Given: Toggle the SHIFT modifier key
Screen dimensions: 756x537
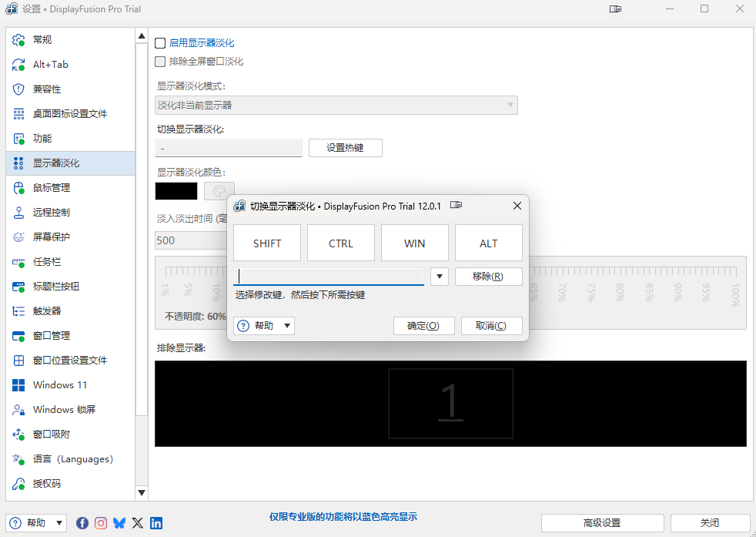Looking at the screenshot, I should 267,243.
